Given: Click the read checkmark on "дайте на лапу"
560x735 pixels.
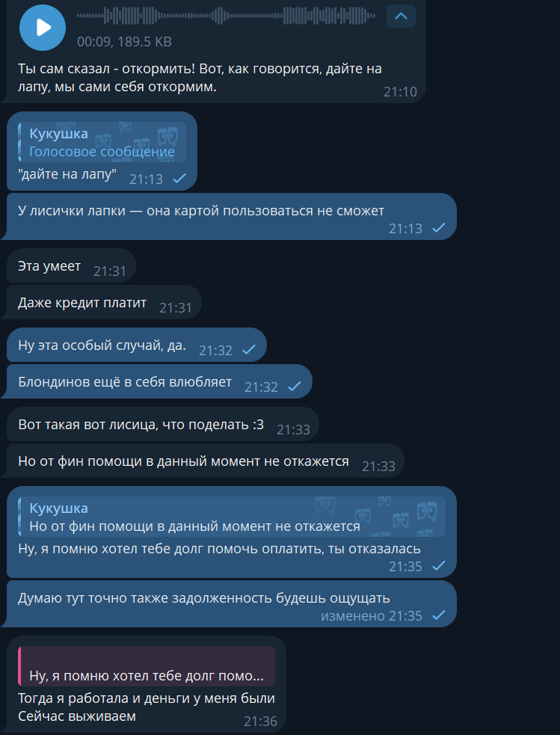Looking at the screenshot, I should [x=179, y=179].
